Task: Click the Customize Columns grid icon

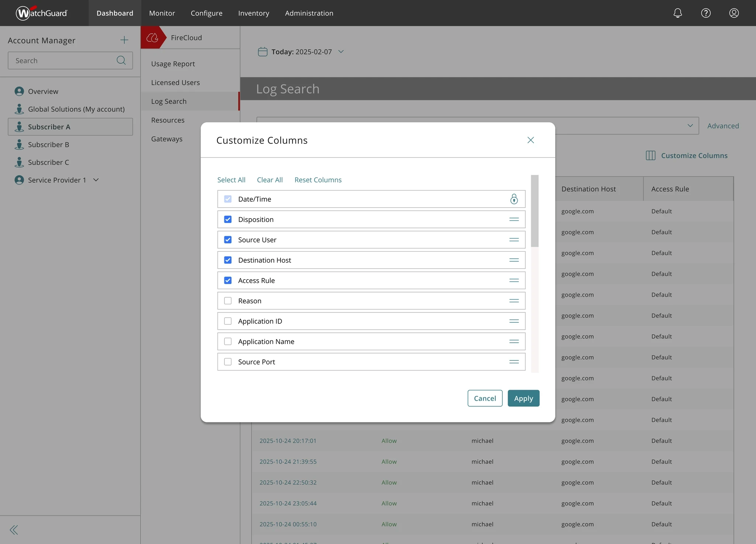Action: [x=650, y=155]
